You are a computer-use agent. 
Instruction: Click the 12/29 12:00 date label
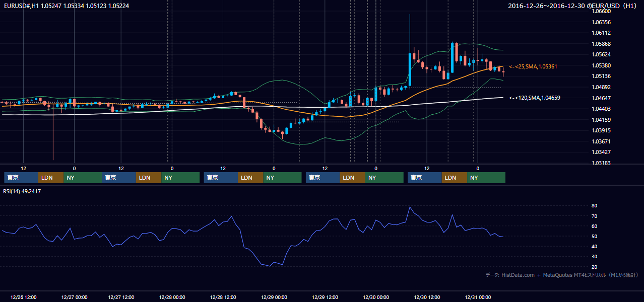click(x=325, y=297)
